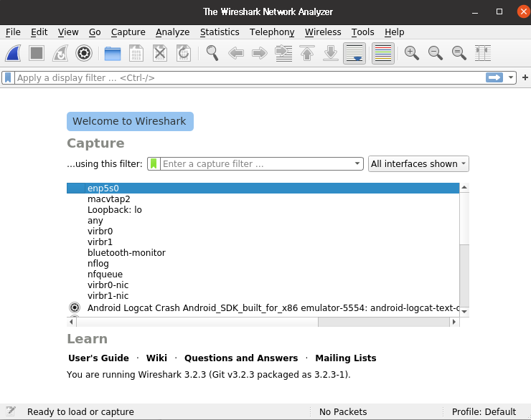
Task: Toggle packet colorization rules button
Action: (x=383, y=53)
